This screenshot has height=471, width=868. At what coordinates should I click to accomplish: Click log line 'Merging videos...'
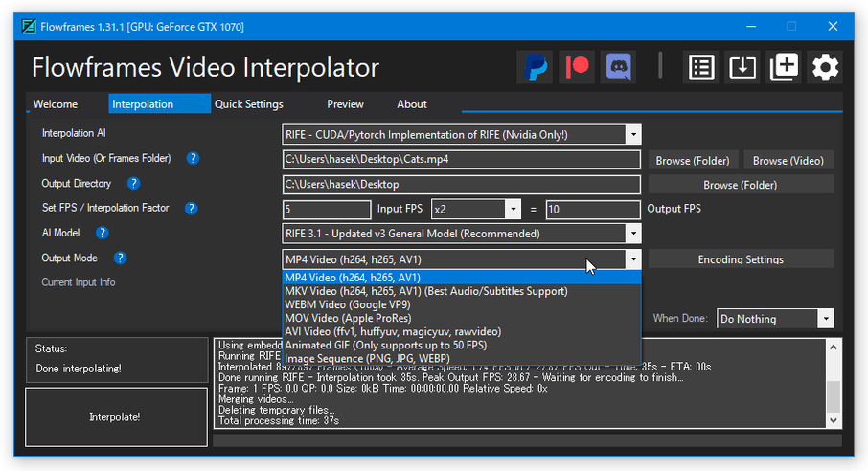[x=255, y=399]
